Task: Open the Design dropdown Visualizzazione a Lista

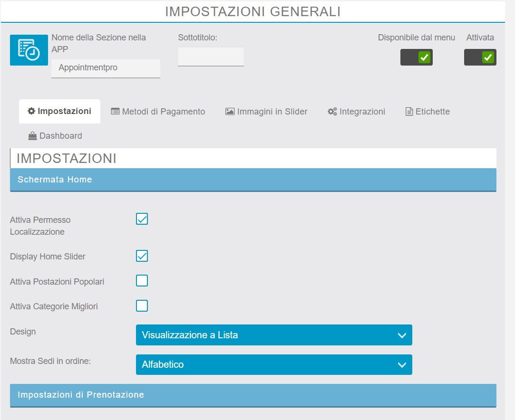Action: [x=274, y=335]
